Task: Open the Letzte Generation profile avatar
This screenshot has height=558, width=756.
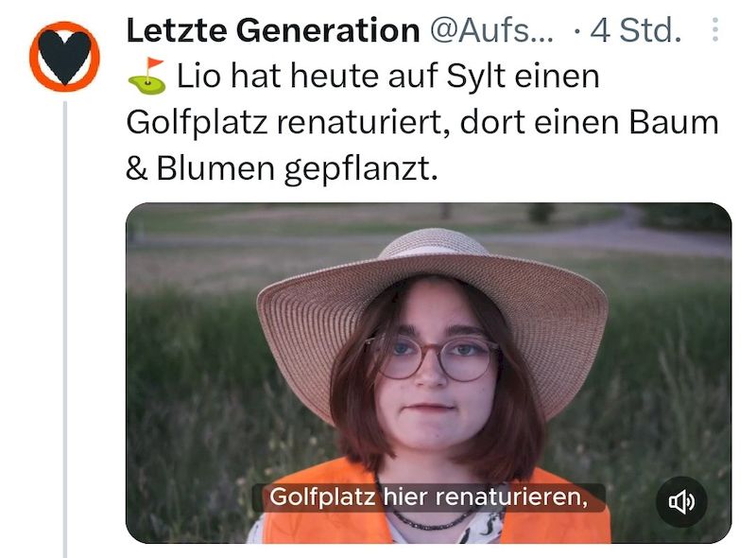Action: pyautogui.click(x=64, y=57)
